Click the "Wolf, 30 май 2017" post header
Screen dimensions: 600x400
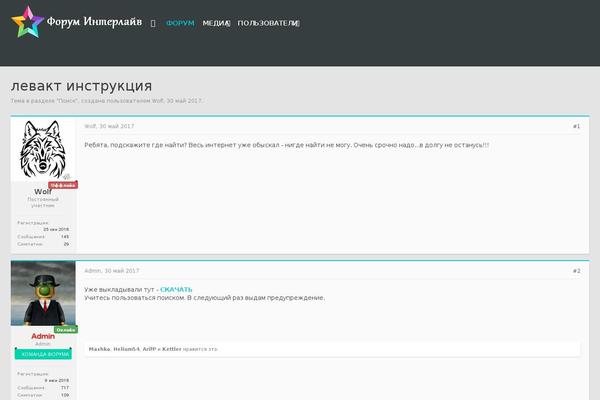(x=109, y=126)
